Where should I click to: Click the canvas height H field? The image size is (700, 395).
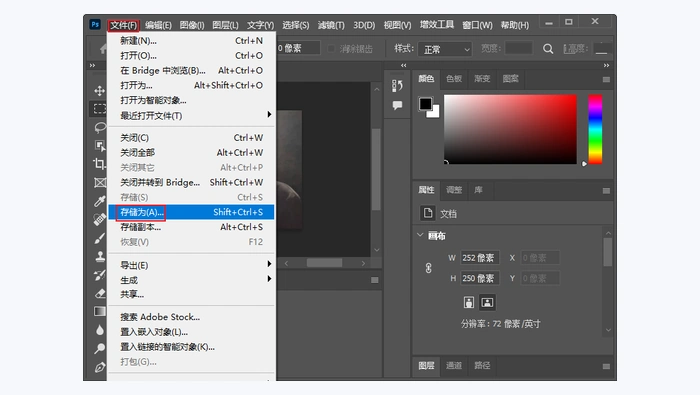(x=480, y=278)
